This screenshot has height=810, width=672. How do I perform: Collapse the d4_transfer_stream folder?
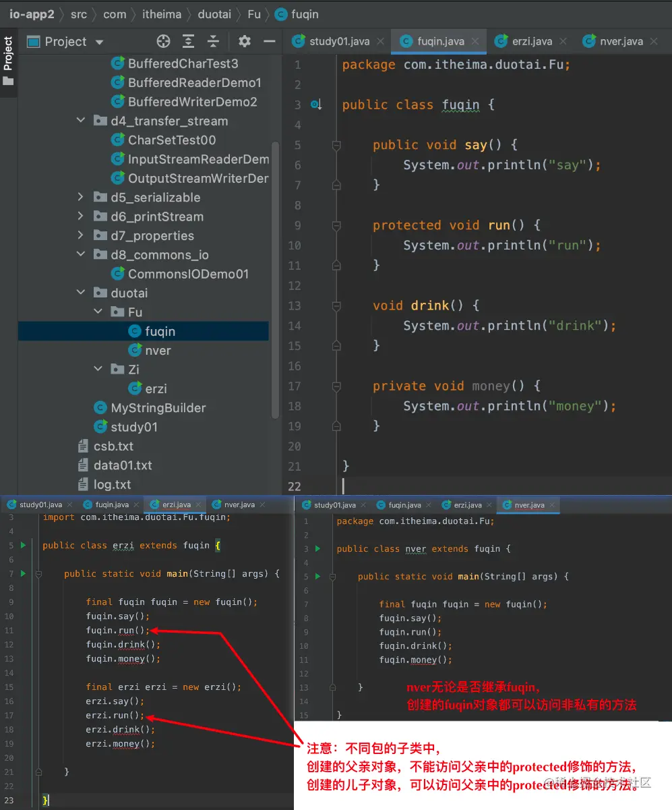(x=81, y=121)
